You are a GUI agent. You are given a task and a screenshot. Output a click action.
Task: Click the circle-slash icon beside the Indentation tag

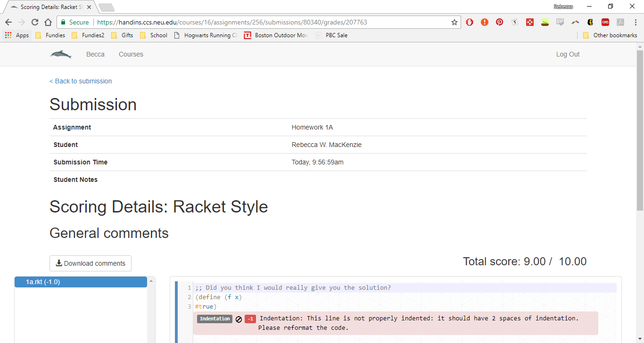point(239,319)
